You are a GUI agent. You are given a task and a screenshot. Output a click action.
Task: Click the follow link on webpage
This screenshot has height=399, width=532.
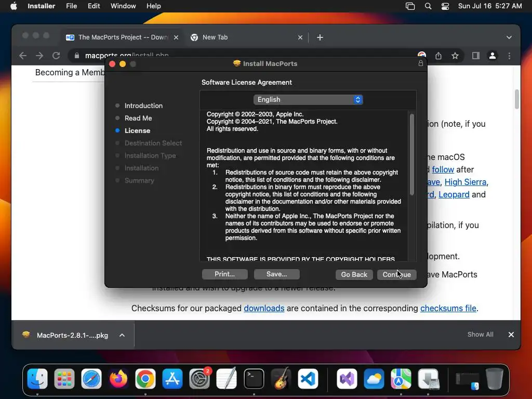click(x=443, y=170)
